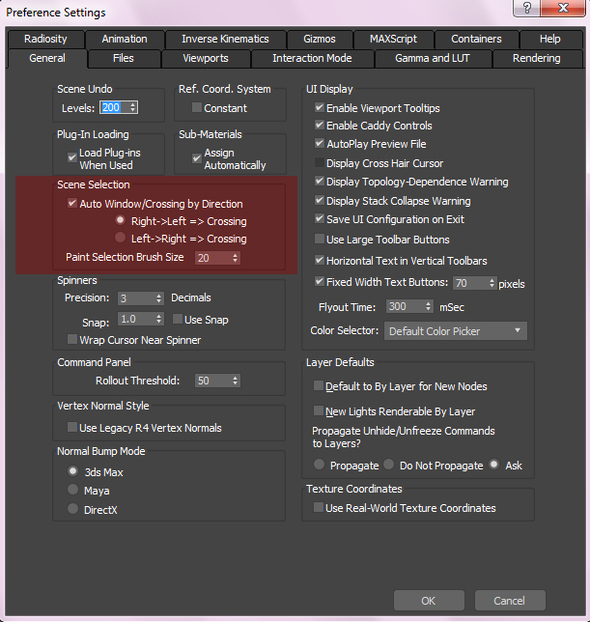590x622 pixels.
Task: Choose Maya normal bump mode
Action: pos(73,490)
